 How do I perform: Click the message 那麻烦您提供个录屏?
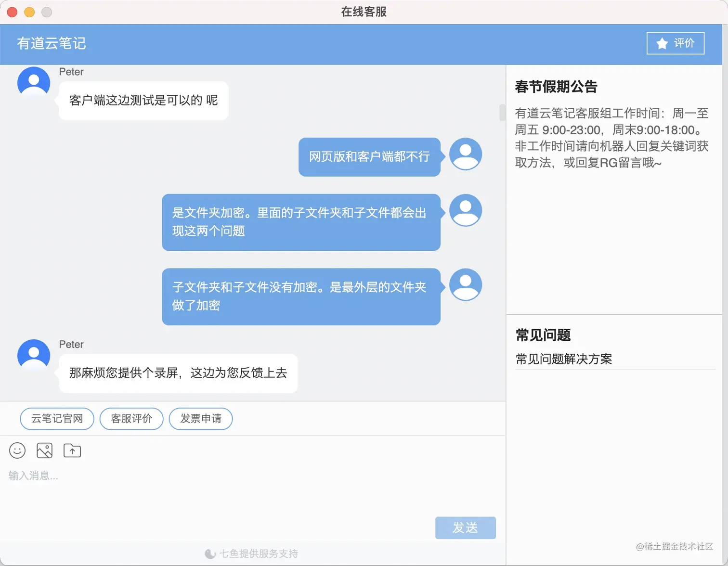coord(178,373)
